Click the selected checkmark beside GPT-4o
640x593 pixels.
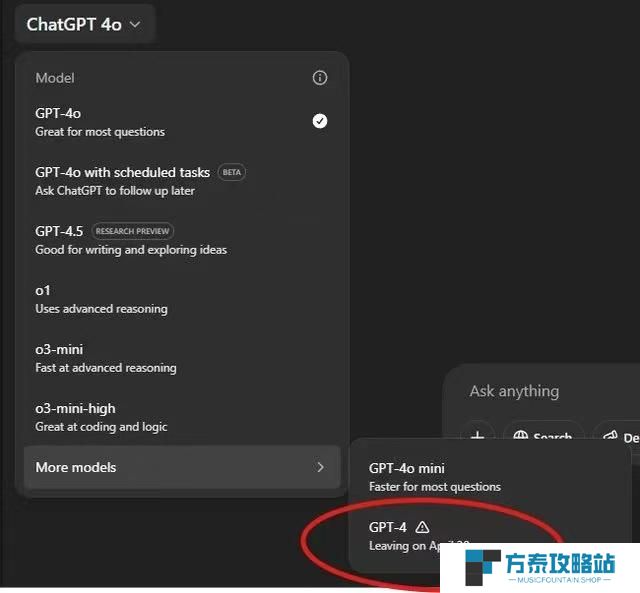[320, 121]
